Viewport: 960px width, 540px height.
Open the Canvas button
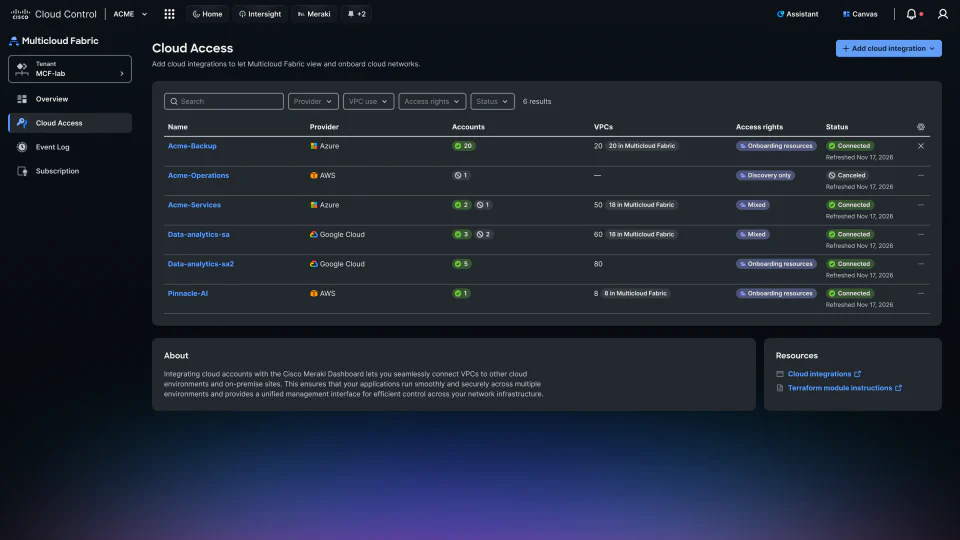[860, 14]
